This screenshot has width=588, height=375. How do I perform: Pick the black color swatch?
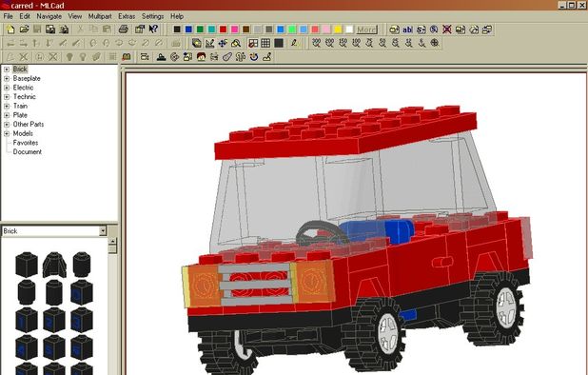(x=177, y=30)
